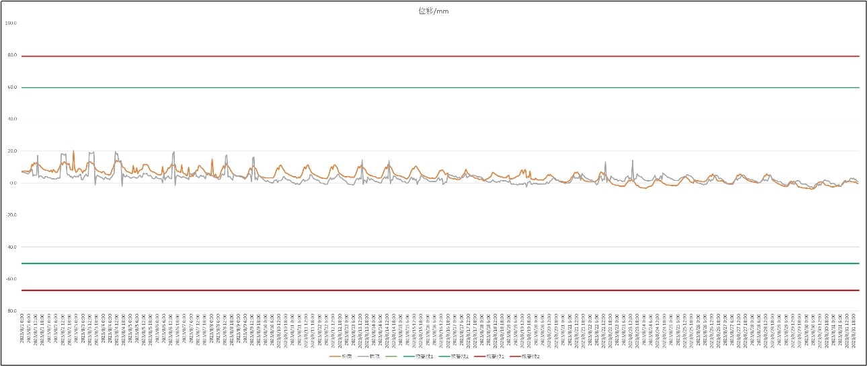868x367 pixels.
Task: Select the unlabeled olive legend line
Action: 391,356
